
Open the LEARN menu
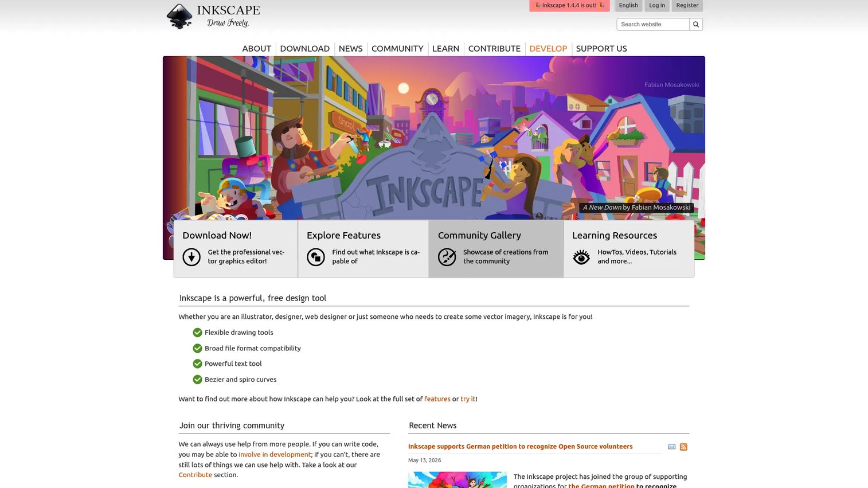pos(446,49)
